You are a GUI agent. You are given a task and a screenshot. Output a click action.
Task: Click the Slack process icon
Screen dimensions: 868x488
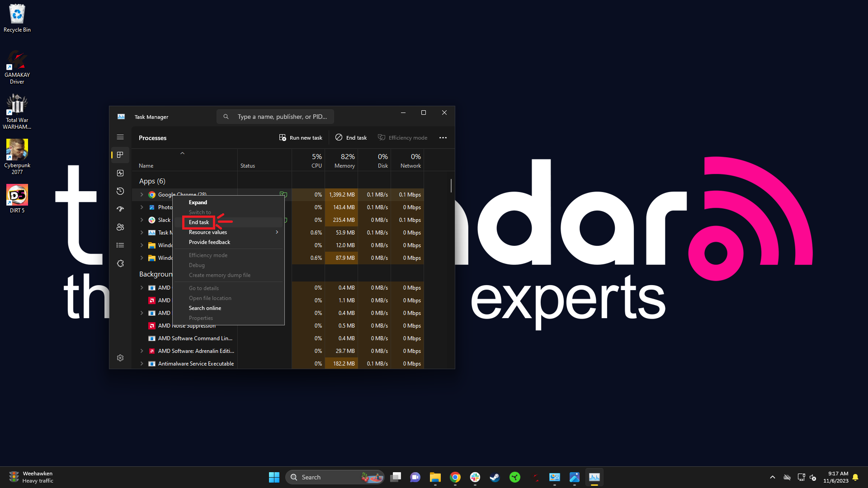pyautogui.click(x=152, y=220)
